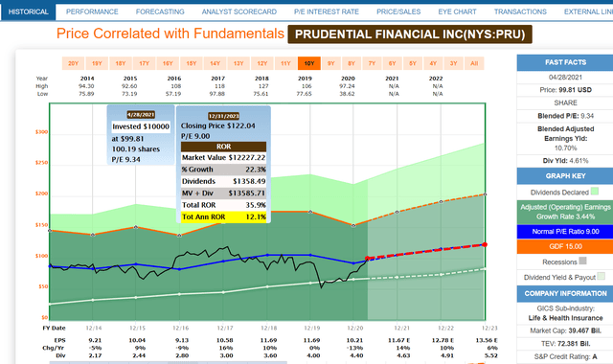The image size is (613, 364).
Task: Choose the 6Y range button
Action: click(392, 63)
